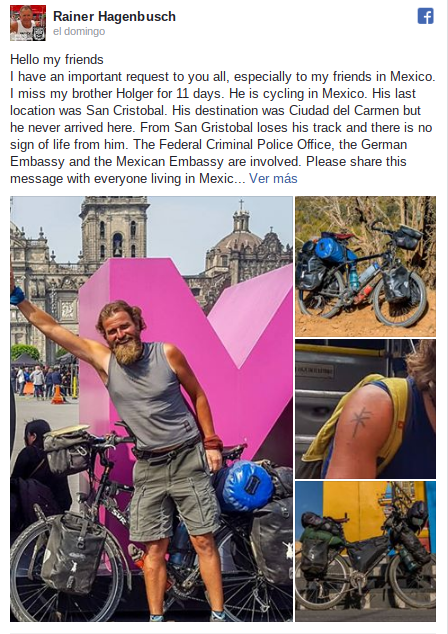Click the cathedral bell tower in the main photo

pos(114,232)
